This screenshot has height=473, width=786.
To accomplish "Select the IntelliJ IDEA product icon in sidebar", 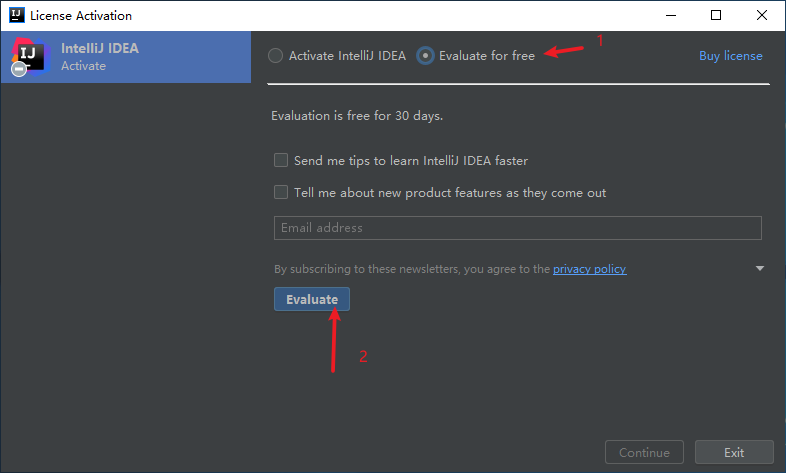I will click(30, 57).
